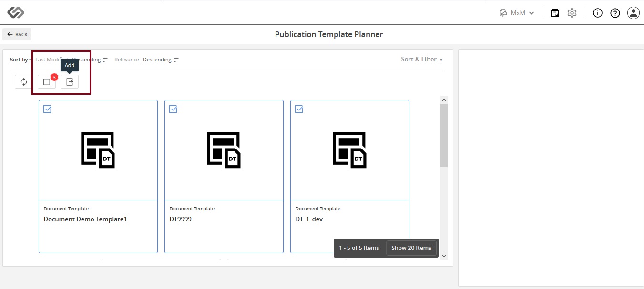Open the MxM dropdown in the header
The image size is (644, 289).
(517, 13)
